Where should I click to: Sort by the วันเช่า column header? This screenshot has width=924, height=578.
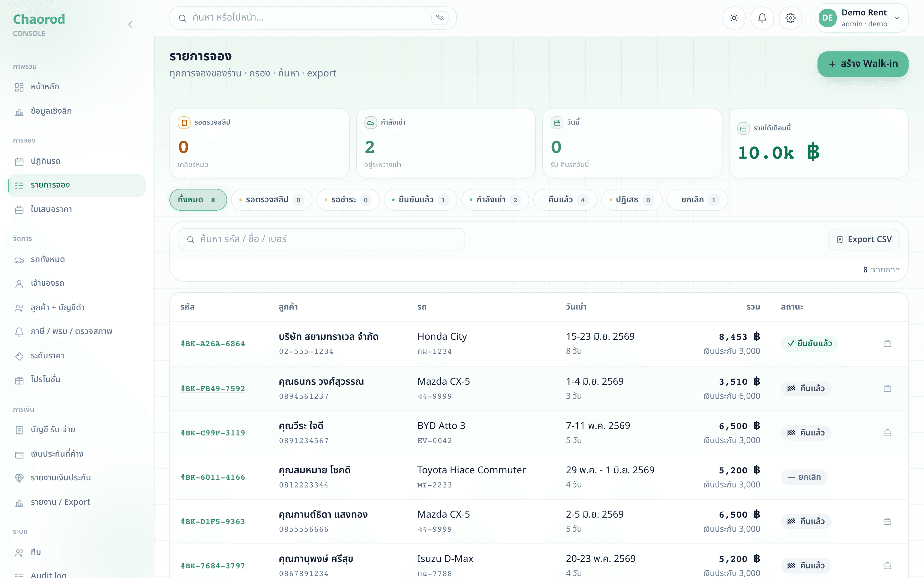pyautogui.click(x=576, y=307)
